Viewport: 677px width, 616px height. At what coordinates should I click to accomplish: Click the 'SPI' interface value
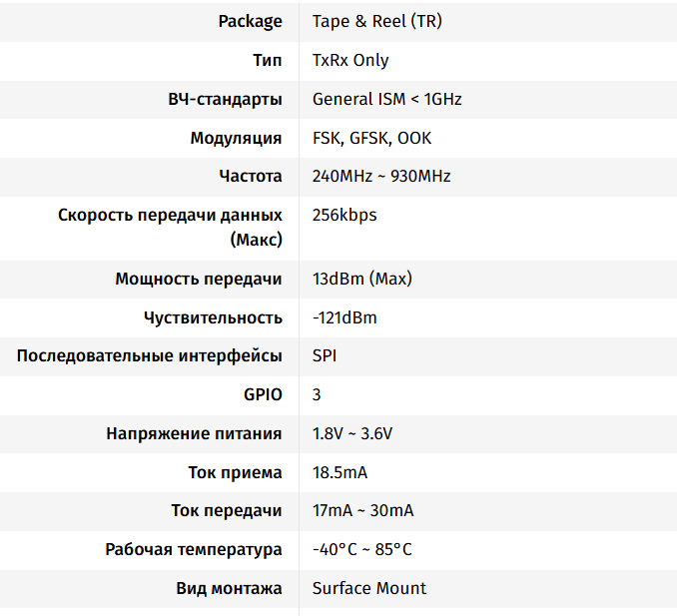click(325, 356)
